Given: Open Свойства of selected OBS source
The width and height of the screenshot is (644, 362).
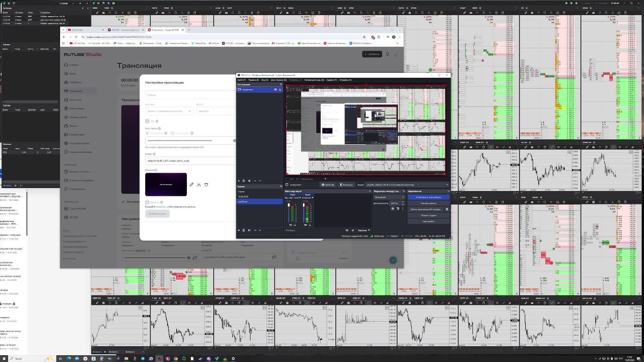Looking at the screenshot, I should (328, 185).
